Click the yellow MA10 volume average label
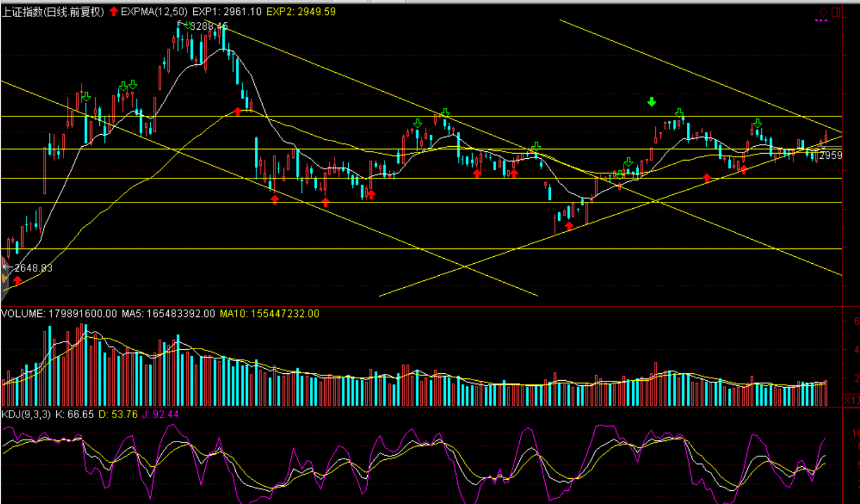The height and width of the screenshot is (504, 860). (x=269, y=314)
